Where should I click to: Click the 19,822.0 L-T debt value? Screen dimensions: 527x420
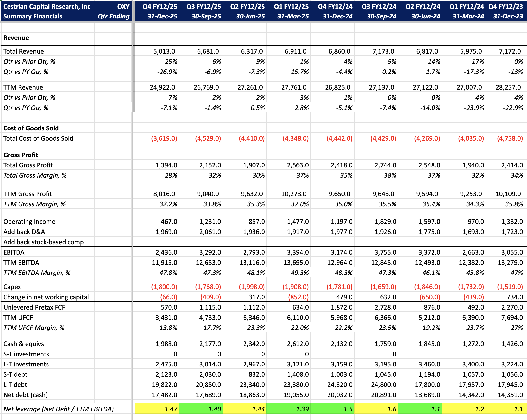click(164, 384)
